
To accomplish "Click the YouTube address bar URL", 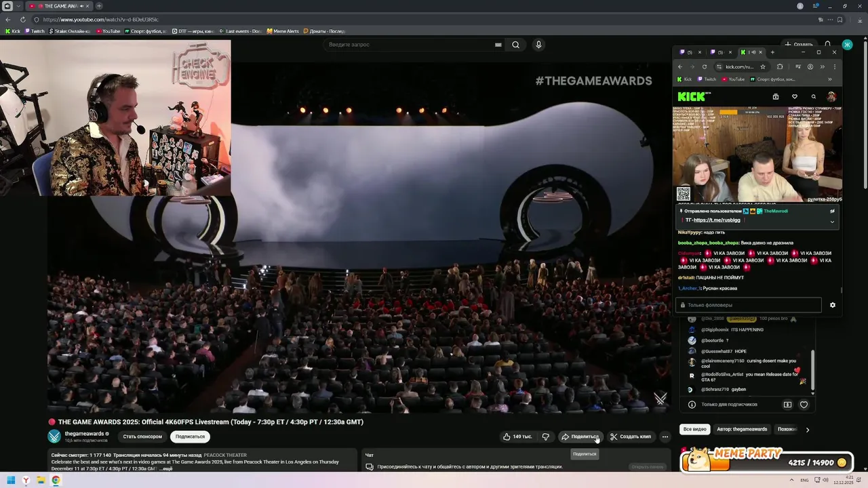I will click(x=100, y=20).
